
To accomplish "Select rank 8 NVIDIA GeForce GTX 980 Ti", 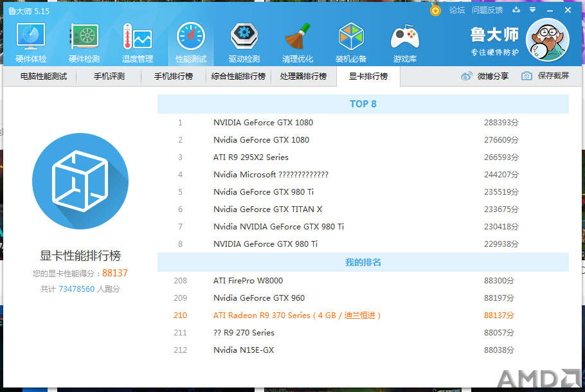I will click(363, 244).
